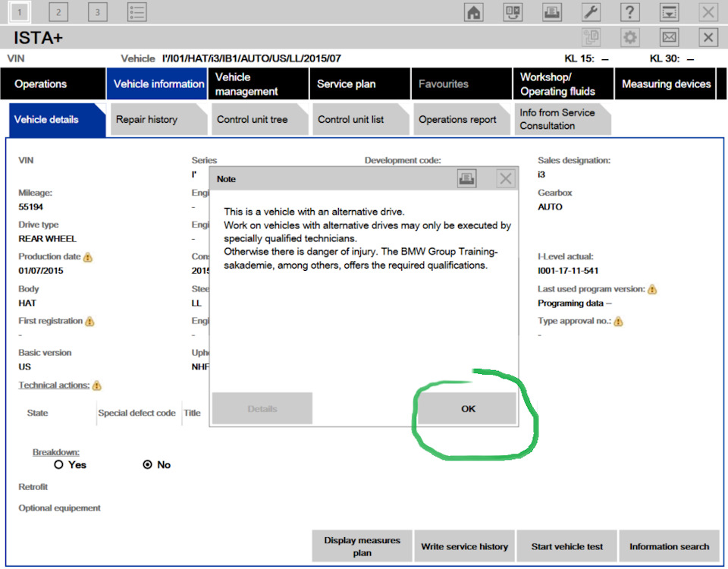Select session tab number 2
The image size is (728, 569).
point(58,12)
